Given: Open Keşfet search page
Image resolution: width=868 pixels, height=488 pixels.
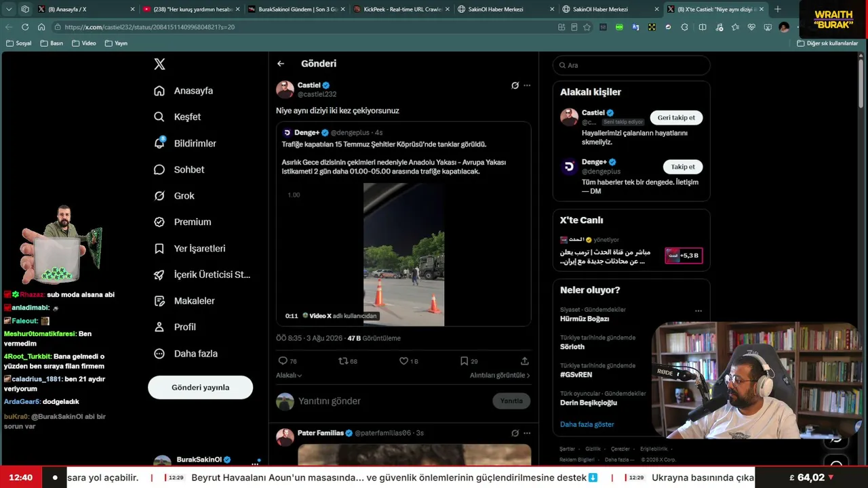Looking at the screenshot, I should (x=178, y=117).
